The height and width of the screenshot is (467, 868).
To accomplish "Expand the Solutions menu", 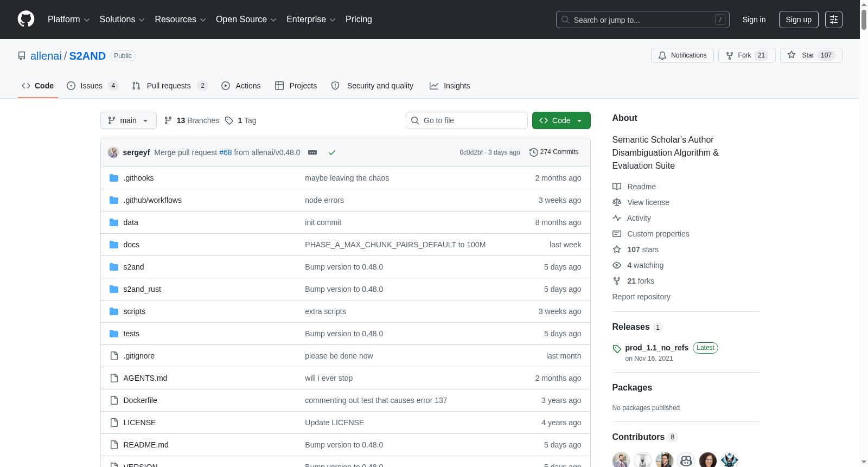I will click(122, 20).
